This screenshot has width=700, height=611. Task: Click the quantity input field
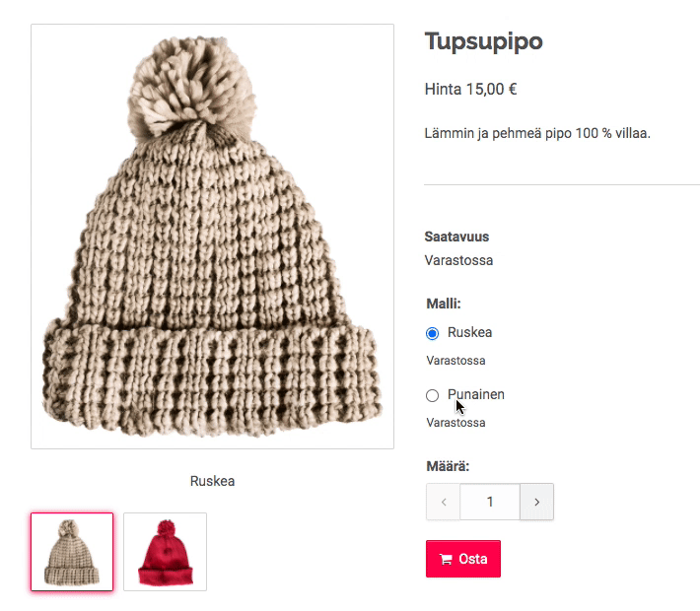tap(490, 502)
